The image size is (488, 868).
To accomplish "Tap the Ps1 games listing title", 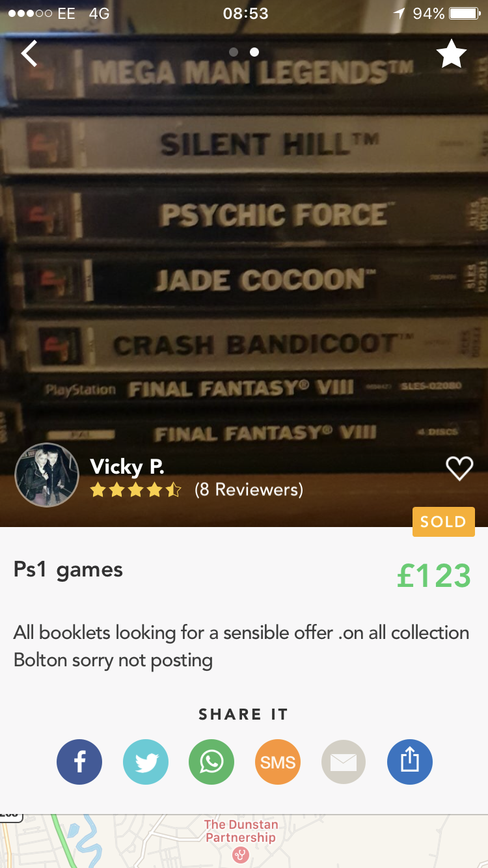I will coord(68,570).
